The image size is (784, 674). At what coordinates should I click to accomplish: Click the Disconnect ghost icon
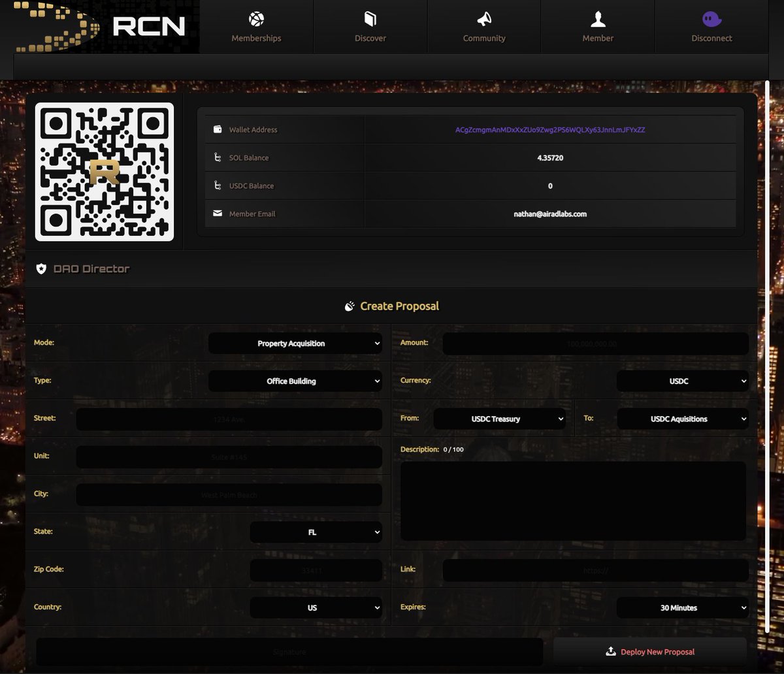pyautogui.click(x=711, y=19)
